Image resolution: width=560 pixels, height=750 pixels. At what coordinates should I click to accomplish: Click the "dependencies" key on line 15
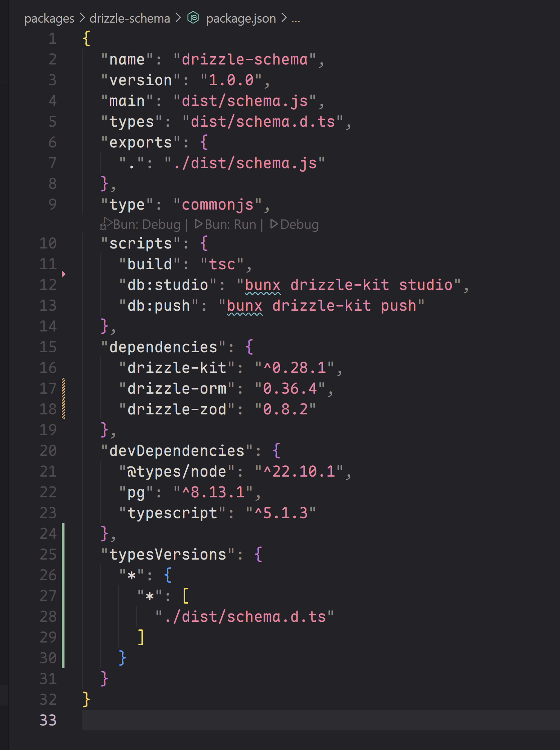pyautogui.click(x=163, y=347)
